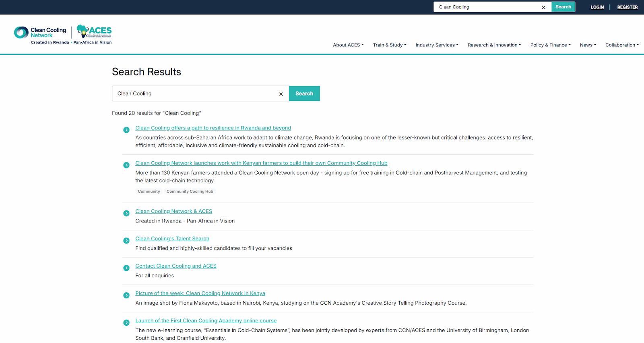Open the Research & Innovation dropdown
The height and width of the screenshot is (343, 644).
(x=494, y=45)
